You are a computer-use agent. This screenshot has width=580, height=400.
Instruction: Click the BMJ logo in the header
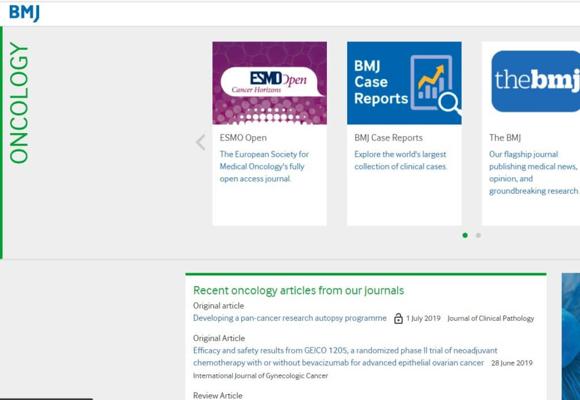(x=24, y=13)
